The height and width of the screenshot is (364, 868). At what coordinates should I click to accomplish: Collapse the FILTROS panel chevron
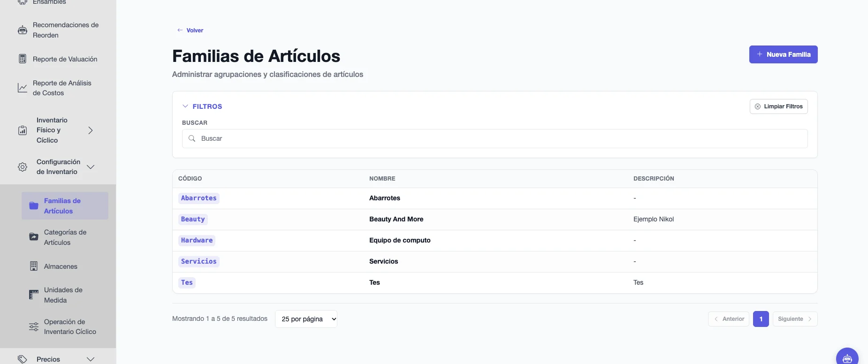tap(185, 106)
